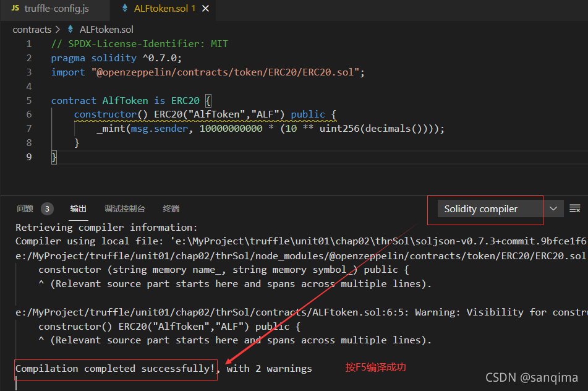Click the output channel dropdown arrow
588x391 pixels.
(x=553, y=208)
